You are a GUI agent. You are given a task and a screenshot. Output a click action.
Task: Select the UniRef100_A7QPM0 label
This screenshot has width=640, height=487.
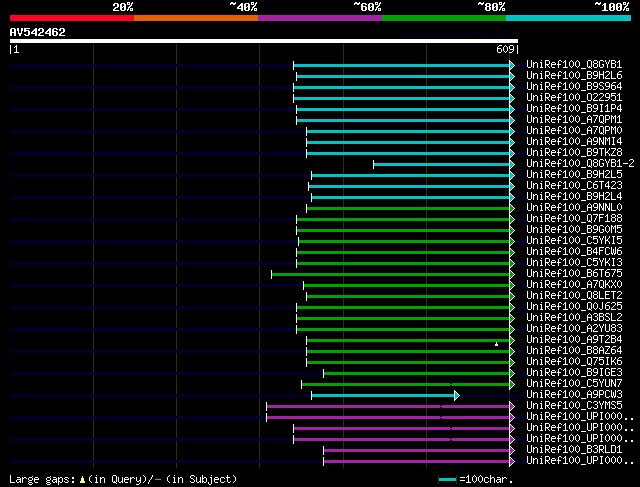click(x=574, y=131)
